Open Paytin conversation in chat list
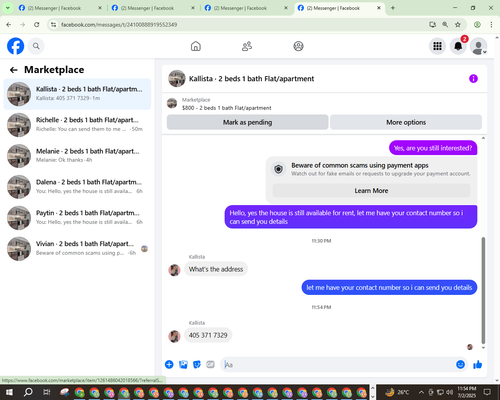The height and width of the screenshot is (400, 500). pyautogui.click(x=77, y=218)
